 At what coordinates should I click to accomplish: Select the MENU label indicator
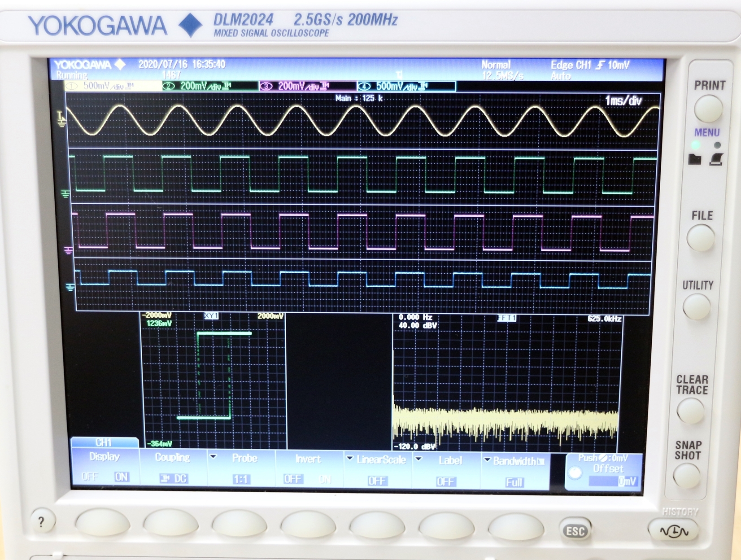point(707,133)
